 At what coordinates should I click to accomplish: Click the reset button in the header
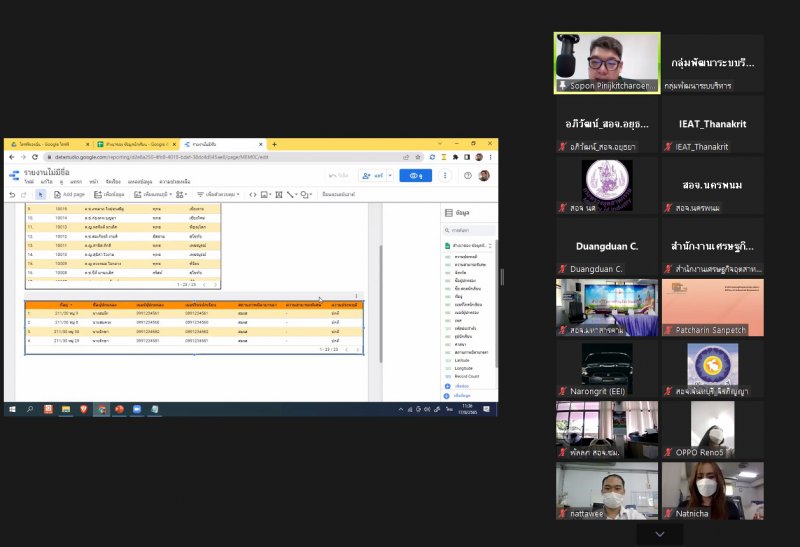point(339,176)
